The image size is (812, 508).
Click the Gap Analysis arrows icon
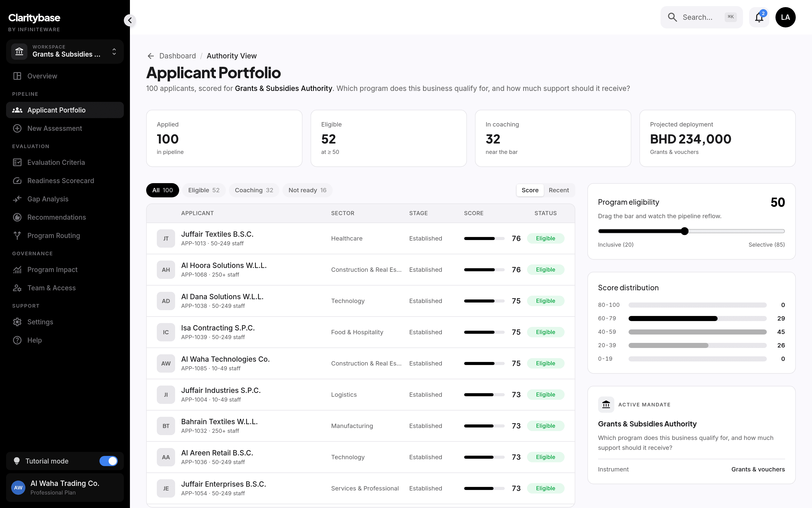pos(17,199)
